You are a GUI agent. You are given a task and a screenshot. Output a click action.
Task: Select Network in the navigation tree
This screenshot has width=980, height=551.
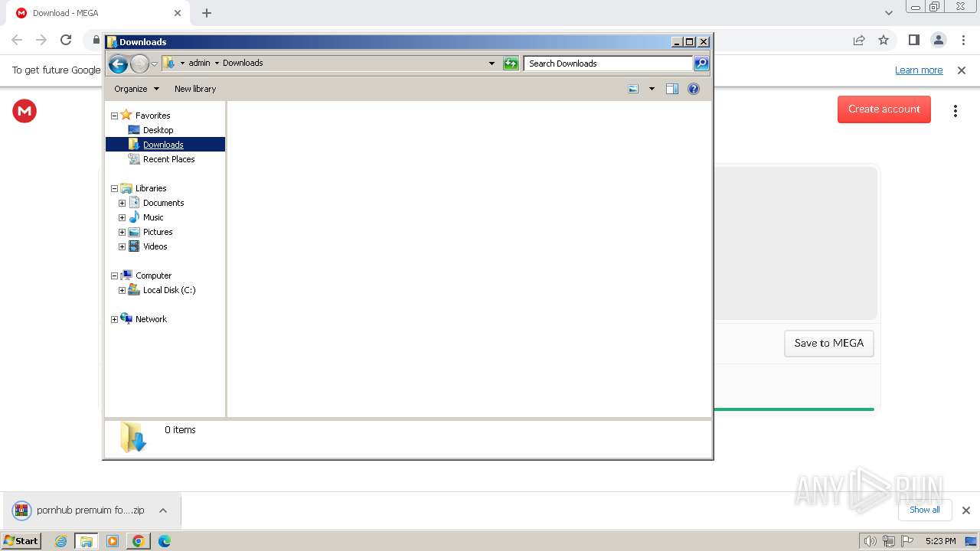(x=151, y=319)
